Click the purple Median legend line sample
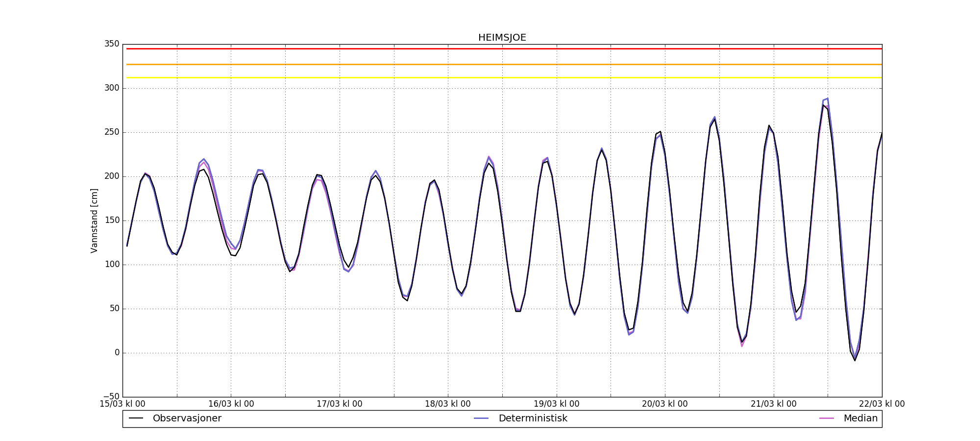The image size is (980, 441). coord(827,418)
